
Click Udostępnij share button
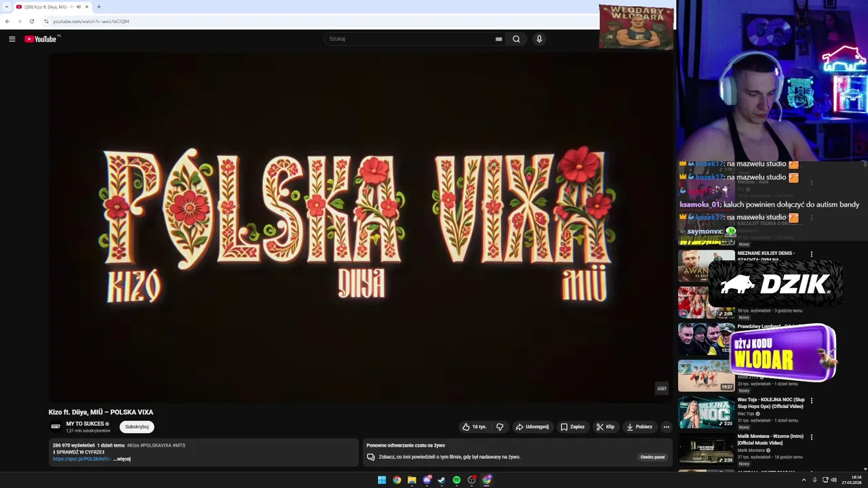pos(532,427)
